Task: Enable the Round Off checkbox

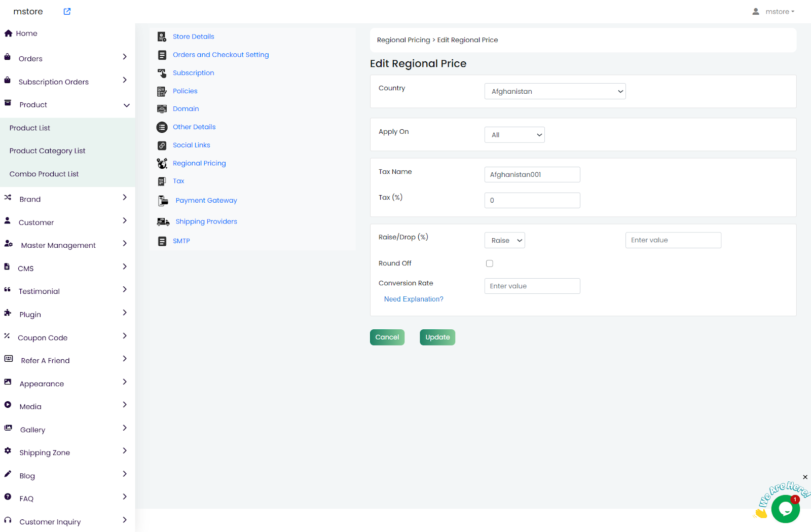Action: tap(489, 263)
